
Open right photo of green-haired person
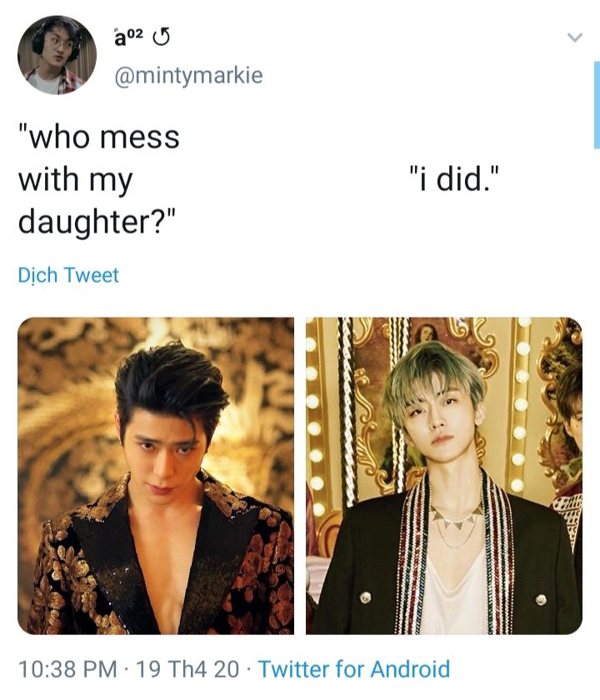pos(443,476)
